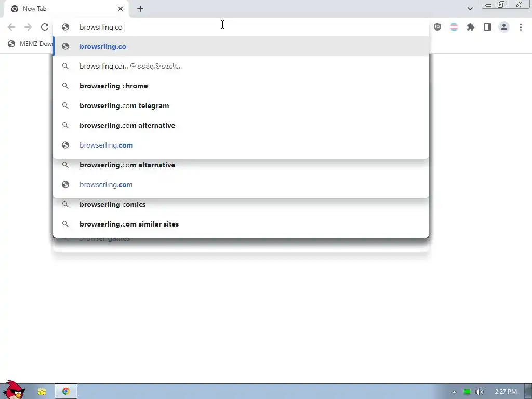Viewport: 532px width, 399px height.
Task: Click the back navigation arrow
Action: (11, 27)
